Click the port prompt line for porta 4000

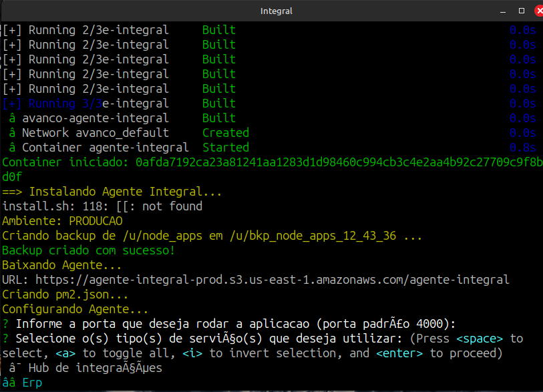point(229,324)
